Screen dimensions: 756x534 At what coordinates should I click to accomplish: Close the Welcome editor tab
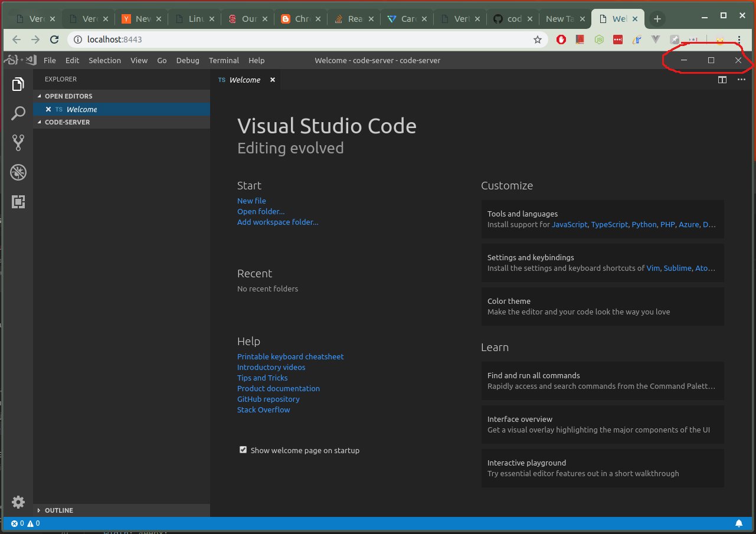click(x=273, y=80)
